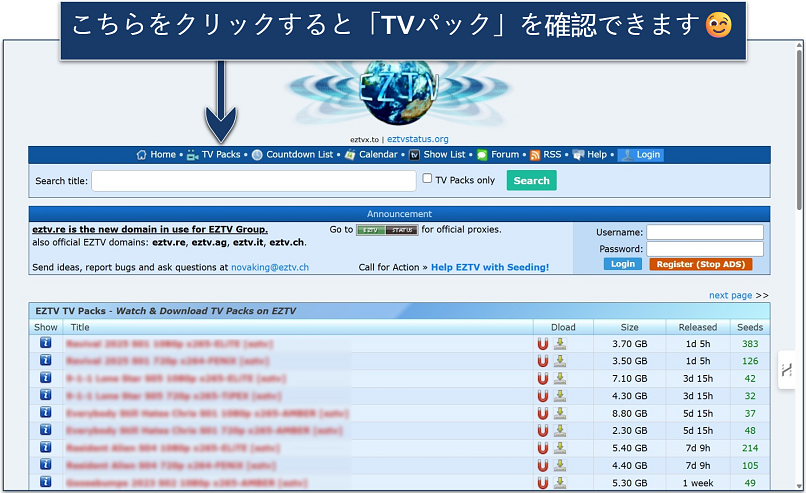Follow the next page link
This screenshot has width=806, height=493.
tap(730, 296)
